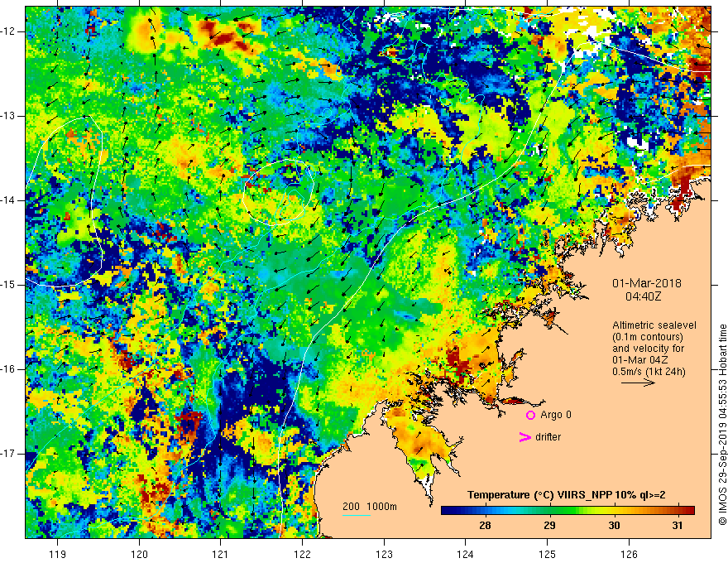728x563 pixels.
Task: Click latitude label -16 on left axis
Action: tap(8, 369)
